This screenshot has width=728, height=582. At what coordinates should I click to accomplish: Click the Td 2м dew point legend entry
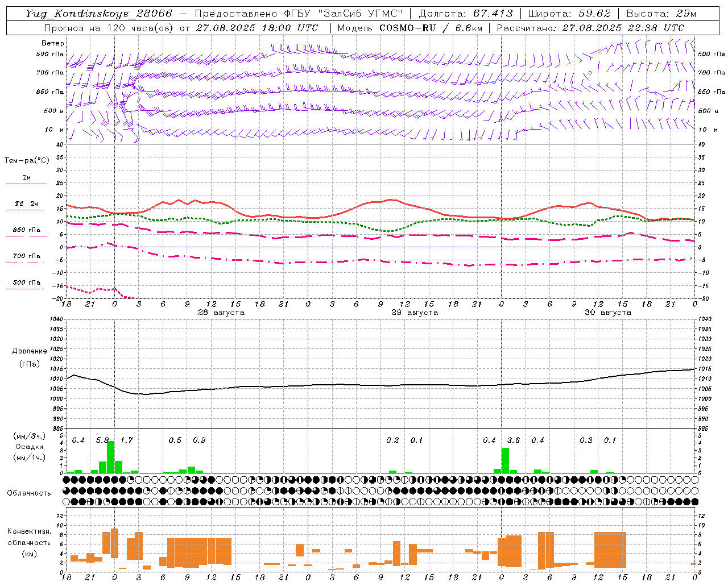tap(26, 203)
